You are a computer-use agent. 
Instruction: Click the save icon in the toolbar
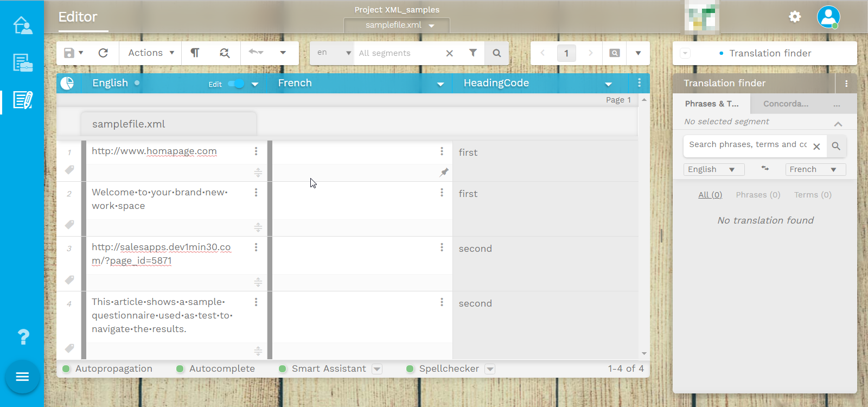pyautogui.click(x=69, y=53)
